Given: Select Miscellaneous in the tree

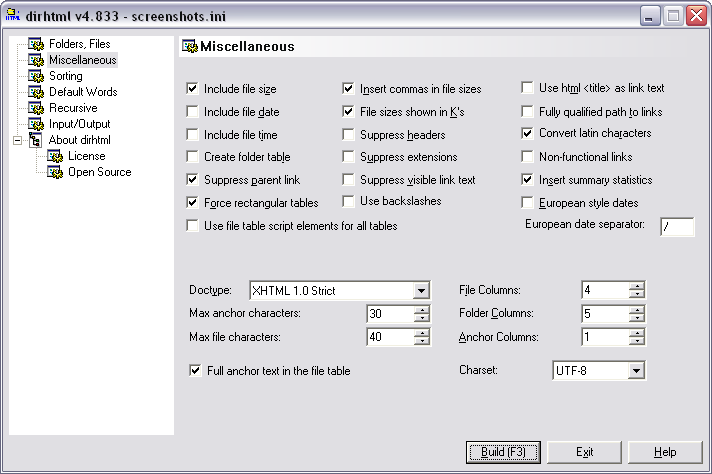Looking at the screenshot, I should 83,60.
